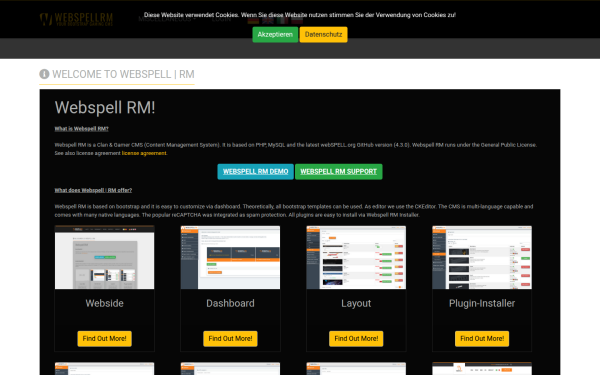This screenshot has width=600, height=375.
Task: Click the 'Webspell RM!' main title
Action: point(105,108)
